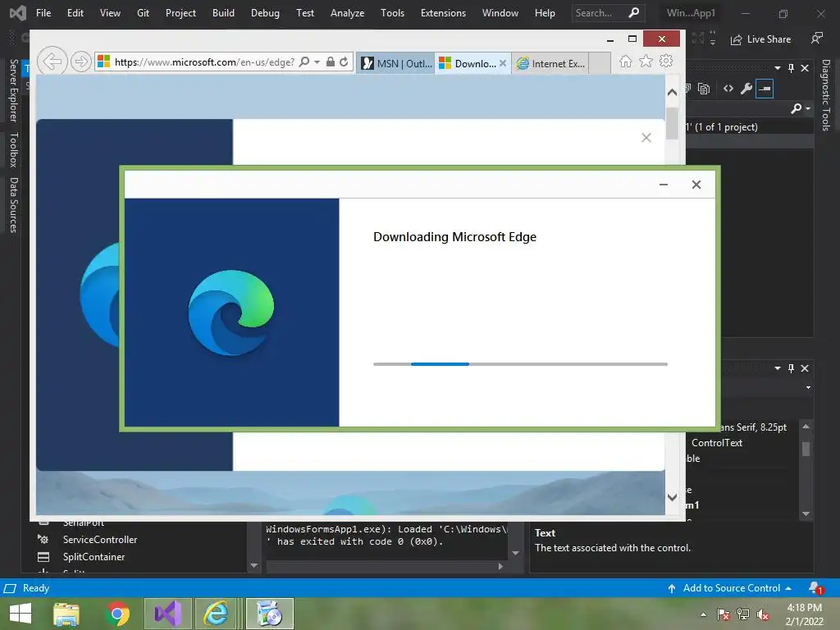Open a new tab in Internet Explorer
This screenshot has height=630, width=840.
point(600,63)
